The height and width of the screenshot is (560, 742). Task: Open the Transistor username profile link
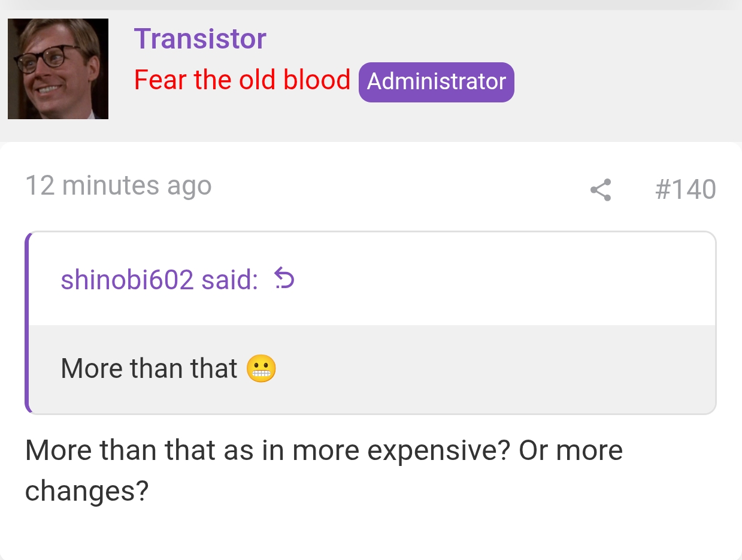[x=200, y=39]
